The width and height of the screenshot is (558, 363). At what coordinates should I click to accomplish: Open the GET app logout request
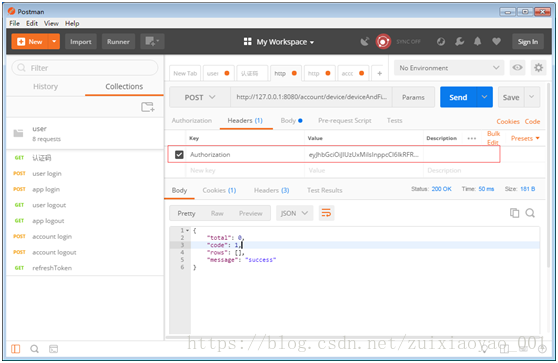85,221
